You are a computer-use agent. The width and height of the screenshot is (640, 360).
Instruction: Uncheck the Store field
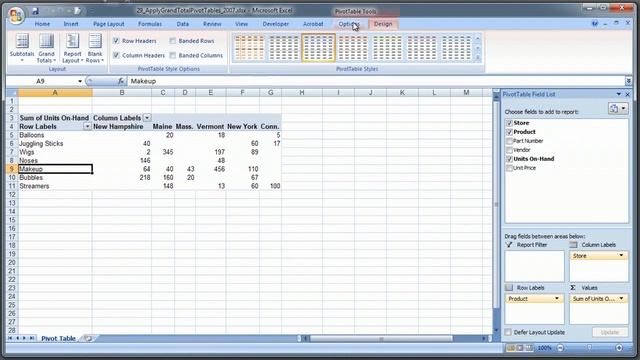tap(509, 123)
